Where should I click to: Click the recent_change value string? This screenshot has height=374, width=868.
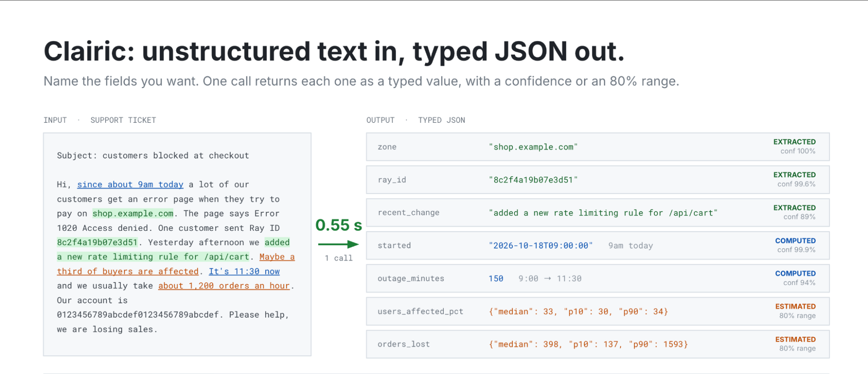[603, 213]
